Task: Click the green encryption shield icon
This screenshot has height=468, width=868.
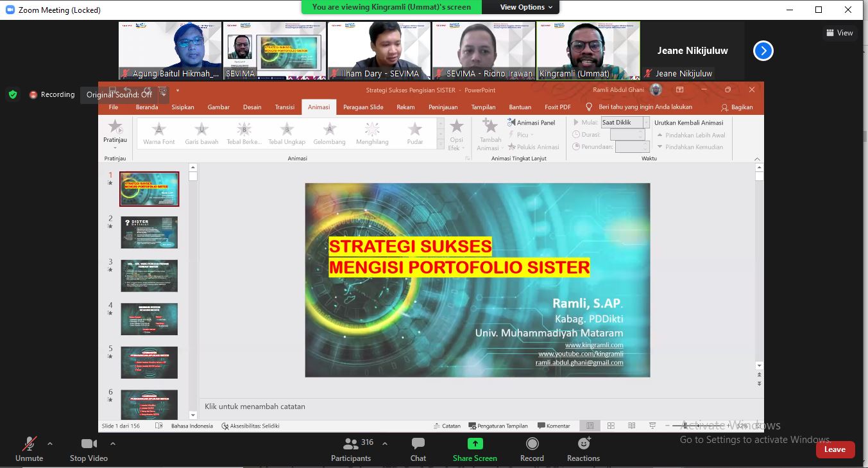Action: tap(13, 94)
